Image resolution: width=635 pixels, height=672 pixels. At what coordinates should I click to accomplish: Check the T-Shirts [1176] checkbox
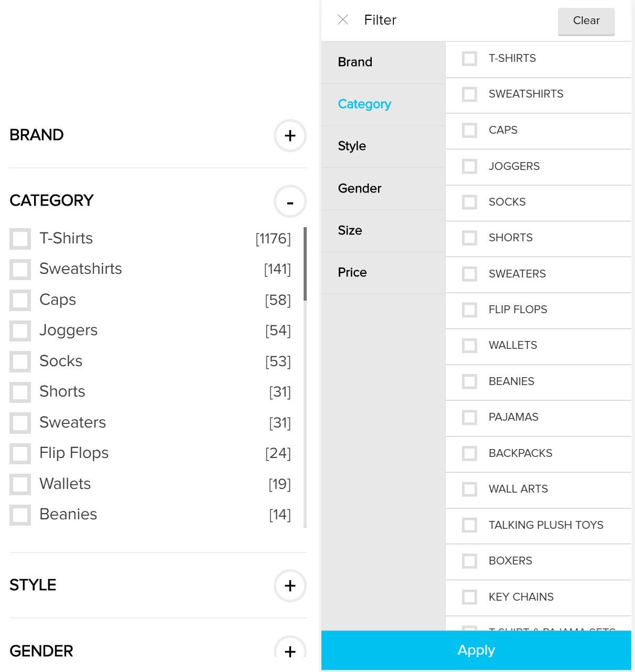coord(20,239)
